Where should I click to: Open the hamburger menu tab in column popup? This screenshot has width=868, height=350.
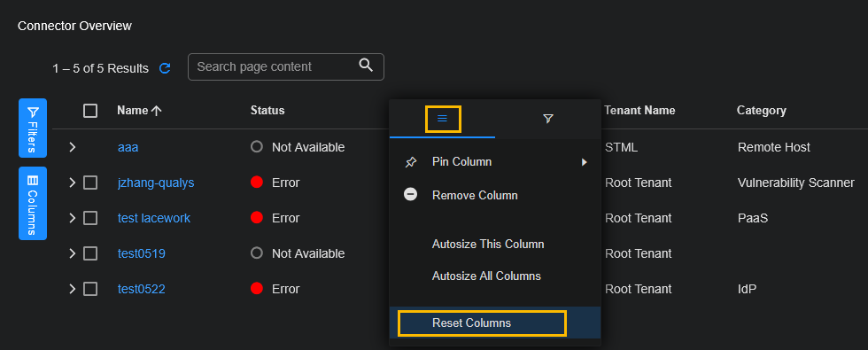pyautogui.click(x=442, y=119)
